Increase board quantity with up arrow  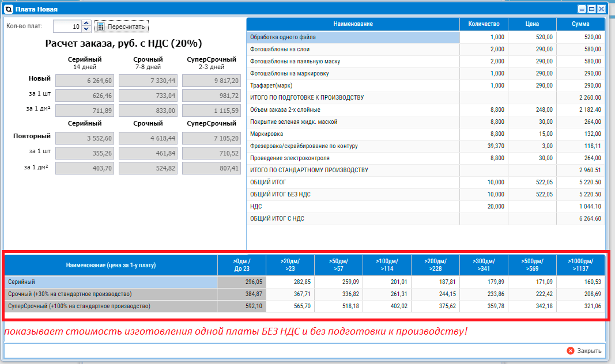(x=86, y=24)
